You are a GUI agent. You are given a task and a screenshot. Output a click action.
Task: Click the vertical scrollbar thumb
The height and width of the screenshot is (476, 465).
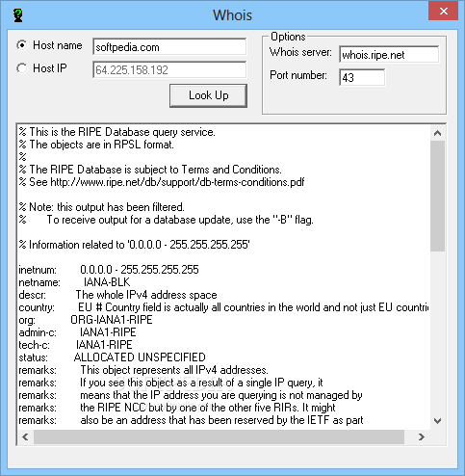point(437,196)
